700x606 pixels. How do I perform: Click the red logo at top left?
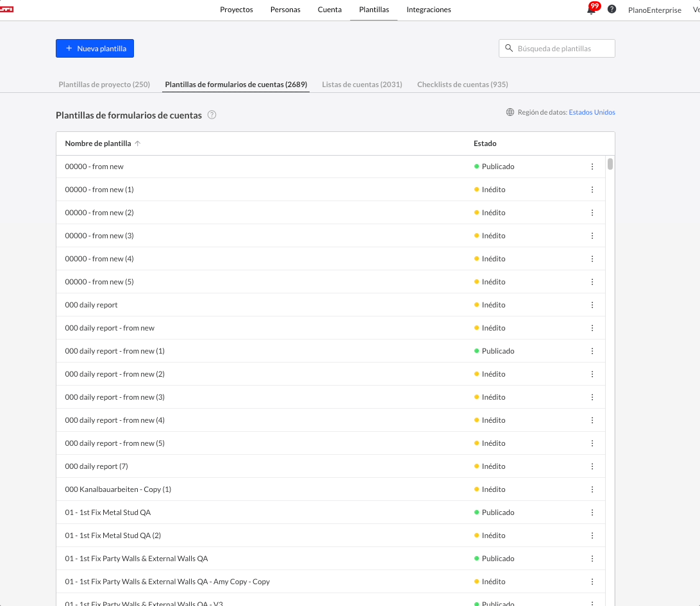click(x=6, y=10)
